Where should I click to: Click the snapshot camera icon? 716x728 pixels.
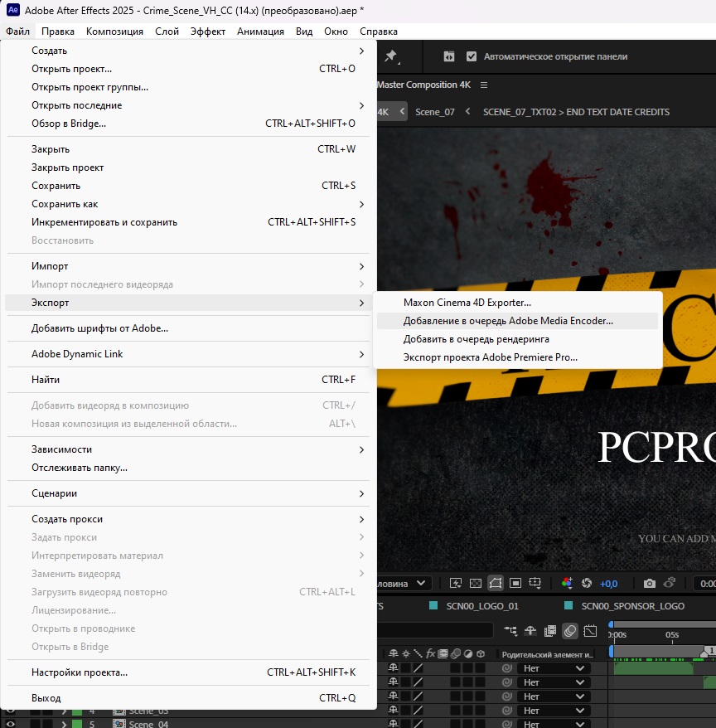click(650, 584)
